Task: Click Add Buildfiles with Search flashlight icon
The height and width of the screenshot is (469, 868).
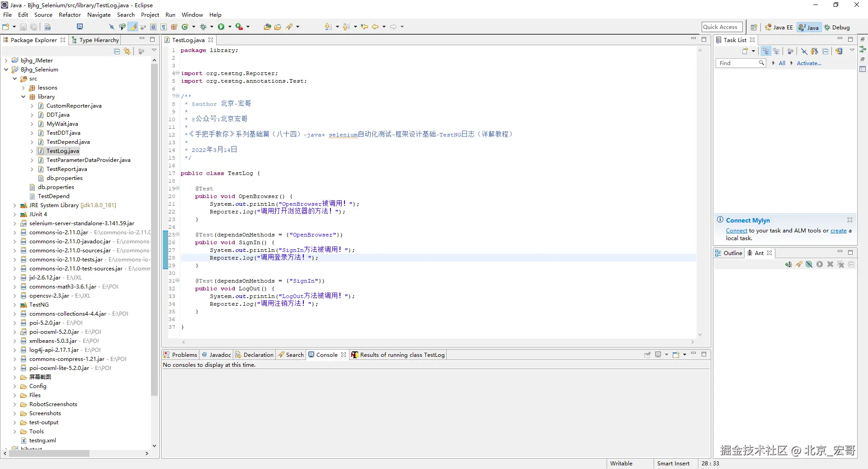Action: click(x=799, y=265)
